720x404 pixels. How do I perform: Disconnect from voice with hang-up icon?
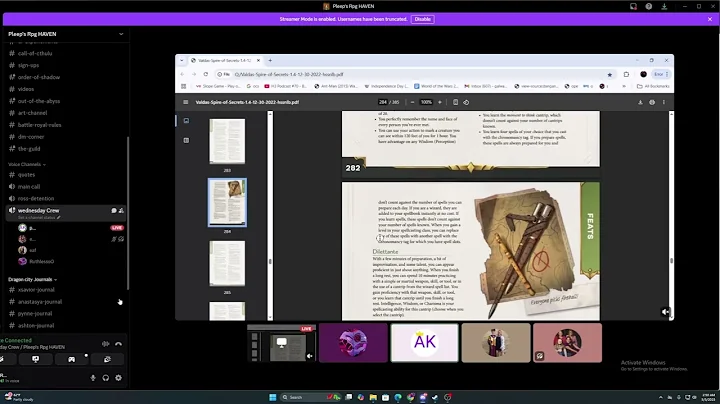tap(118, 344)
